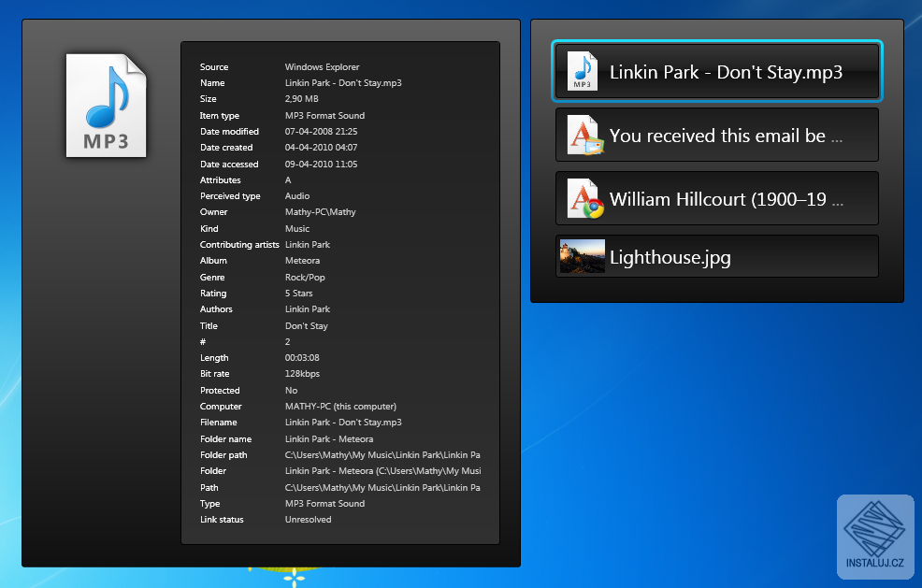Click the Source value "Windows Explorer"

322,67
